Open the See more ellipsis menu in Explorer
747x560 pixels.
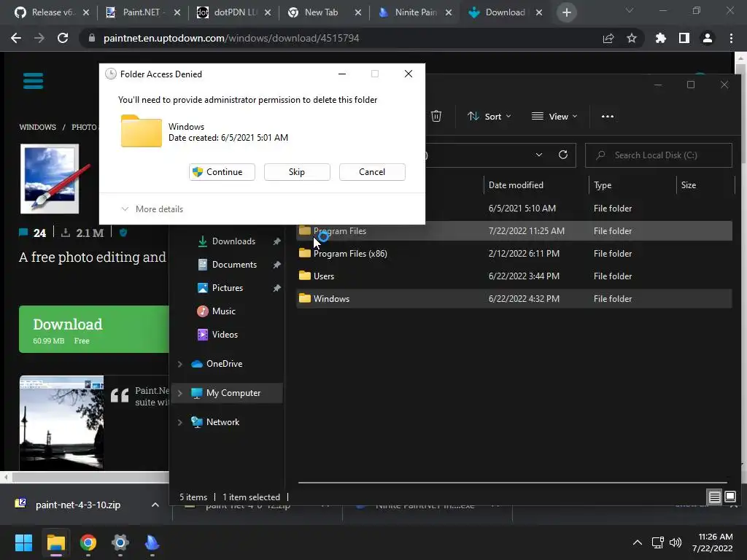tap(608, 116)
